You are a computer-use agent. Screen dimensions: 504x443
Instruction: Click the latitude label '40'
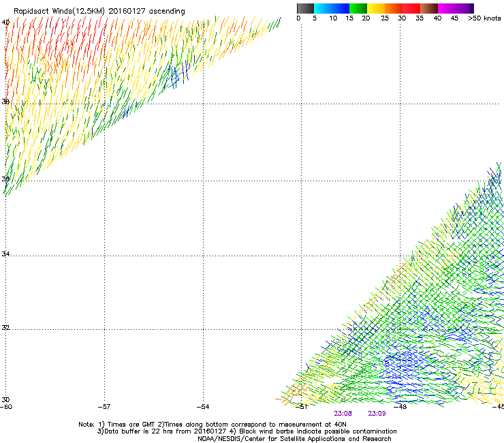click(5, 22)
